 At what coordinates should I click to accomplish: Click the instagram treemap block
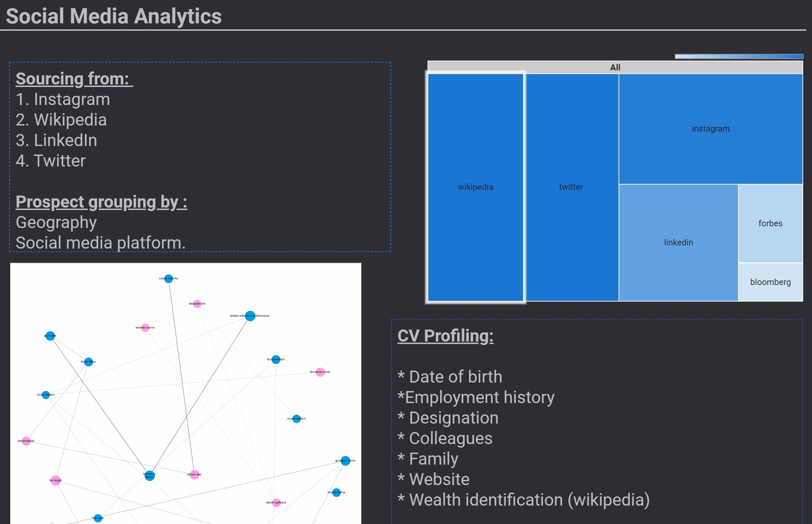pos(710,129)
